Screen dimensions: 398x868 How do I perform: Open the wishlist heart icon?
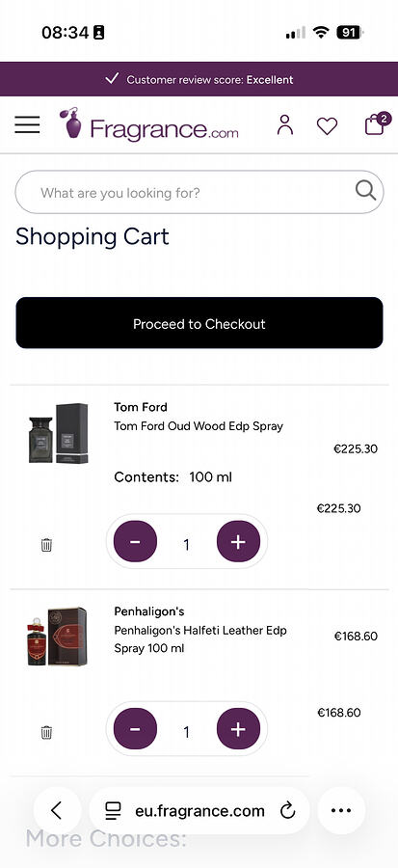(327, 126)
